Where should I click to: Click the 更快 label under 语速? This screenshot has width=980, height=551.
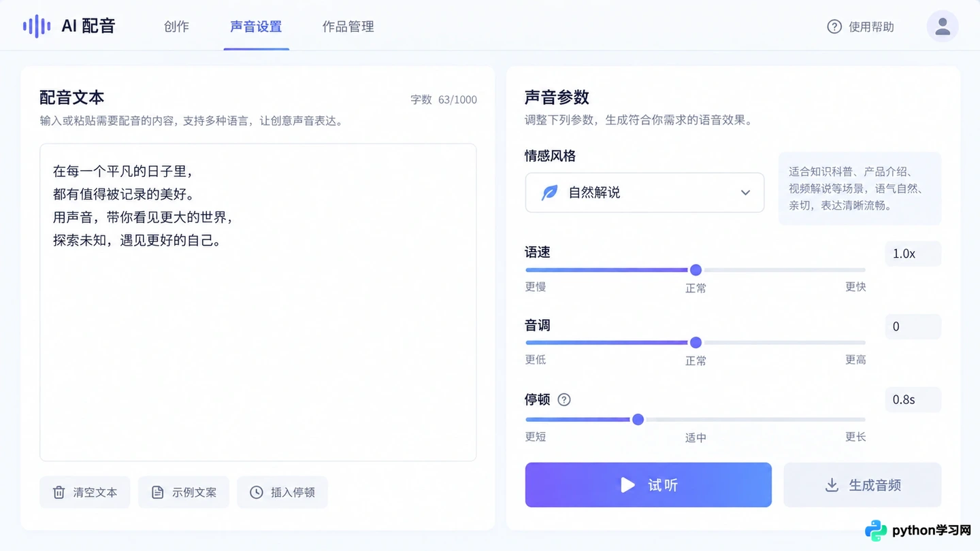point(855,286)
